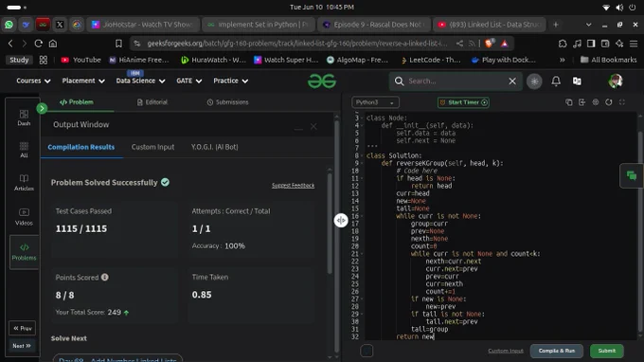Toggle the browser sidebar panel
The image size is (644, 362).
pos(591,44)
